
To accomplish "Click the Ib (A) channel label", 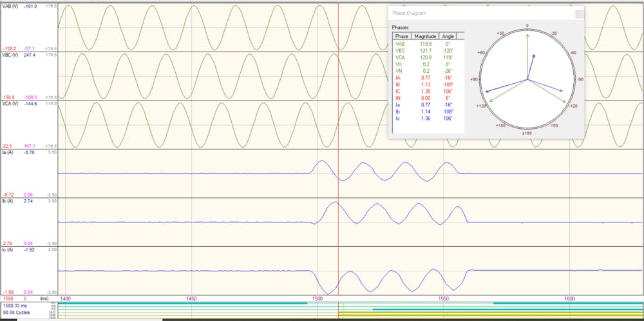I will click(8, 201).
